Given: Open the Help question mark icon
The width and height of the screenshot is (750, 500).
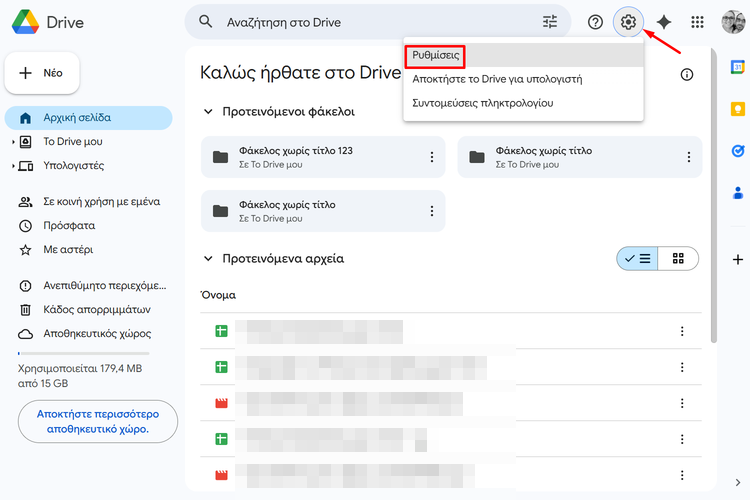Looking at the screenshot, I should [x=595, y=22].
